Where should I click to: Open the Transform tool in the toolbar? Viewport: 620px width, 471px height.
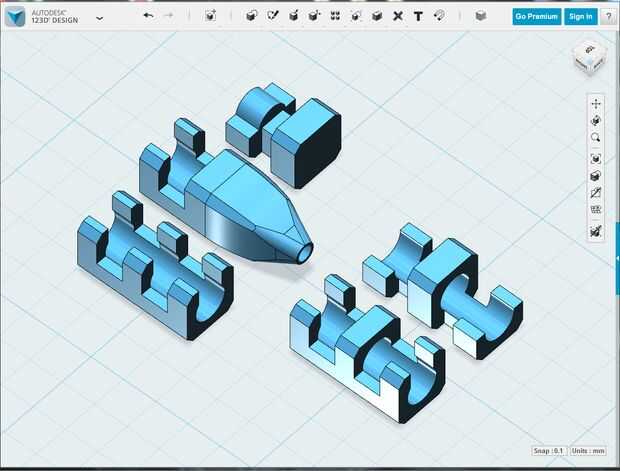(210, 16)
